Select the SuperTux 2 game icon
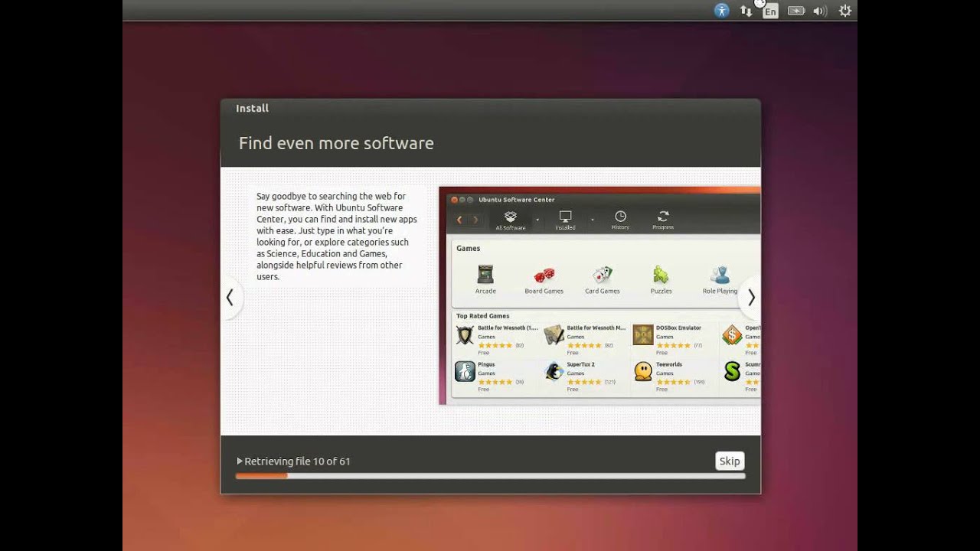The height and width of the screenshot is (551, 980). pos(554,372)
